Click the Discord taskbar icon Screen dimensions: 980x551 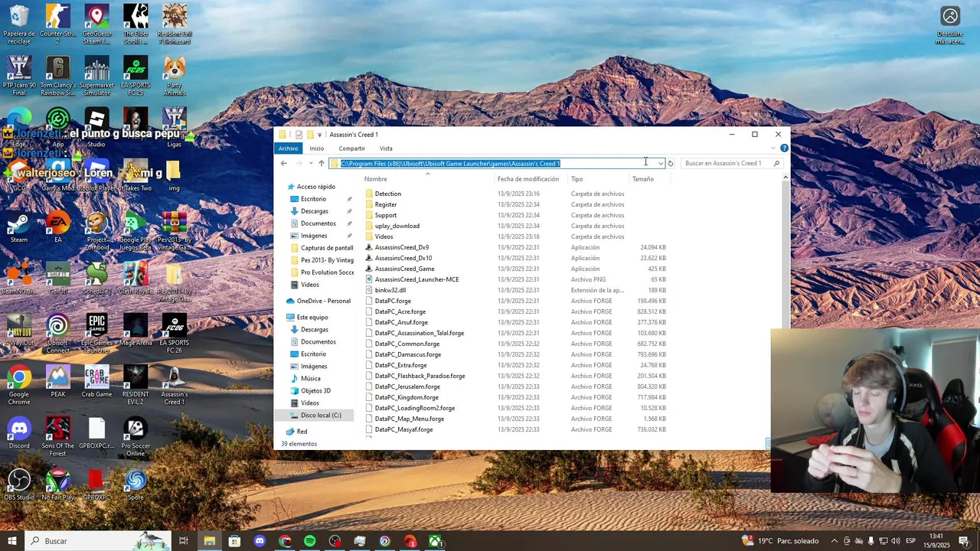point(260,541)
